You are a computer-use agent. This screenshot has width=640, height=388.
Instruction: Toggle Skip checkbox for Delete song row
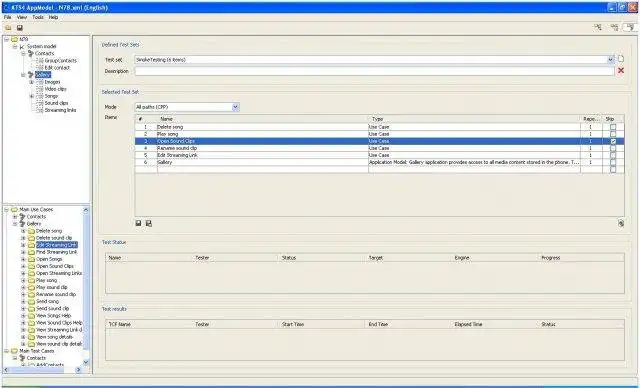[x=613, y=127]
